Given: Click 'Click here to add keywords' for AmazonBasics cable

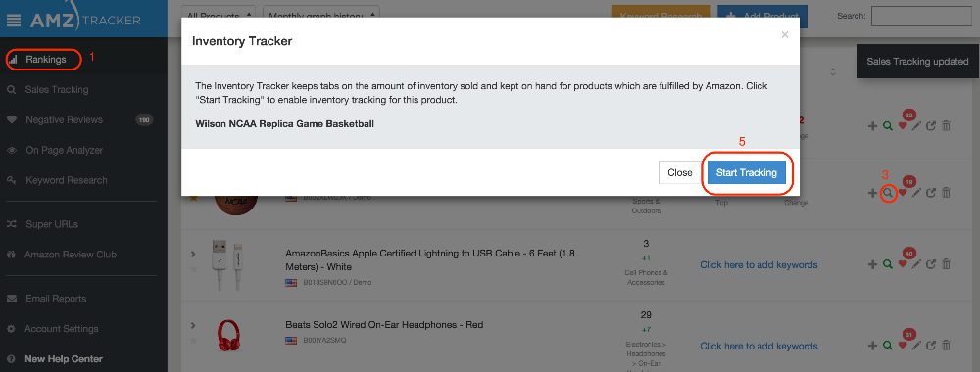Looking at the screenshot, I should click(759, 264).
